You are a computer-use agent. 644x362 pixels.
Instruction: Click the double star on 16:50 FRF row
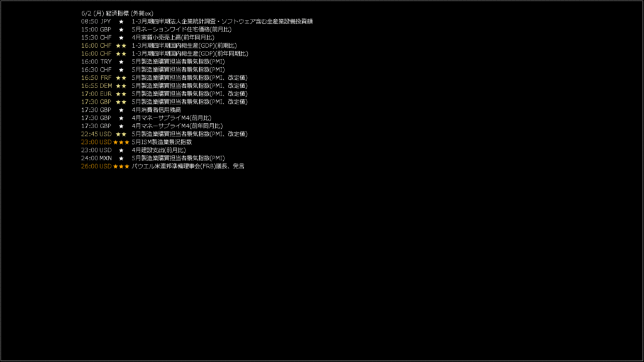[x=121, y=77]
